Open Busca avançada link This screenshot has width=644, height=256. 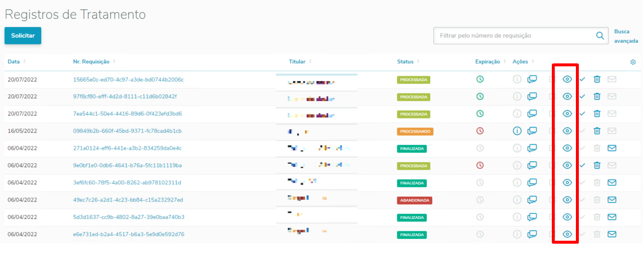626,36
